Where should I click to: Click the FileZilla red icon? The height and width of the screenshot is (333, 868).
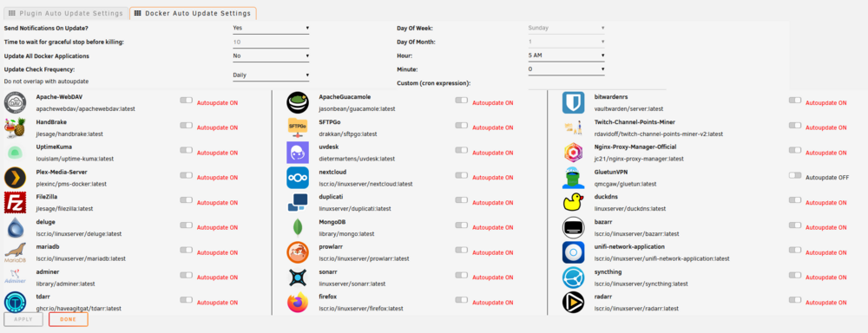click(x=15, y=202)
